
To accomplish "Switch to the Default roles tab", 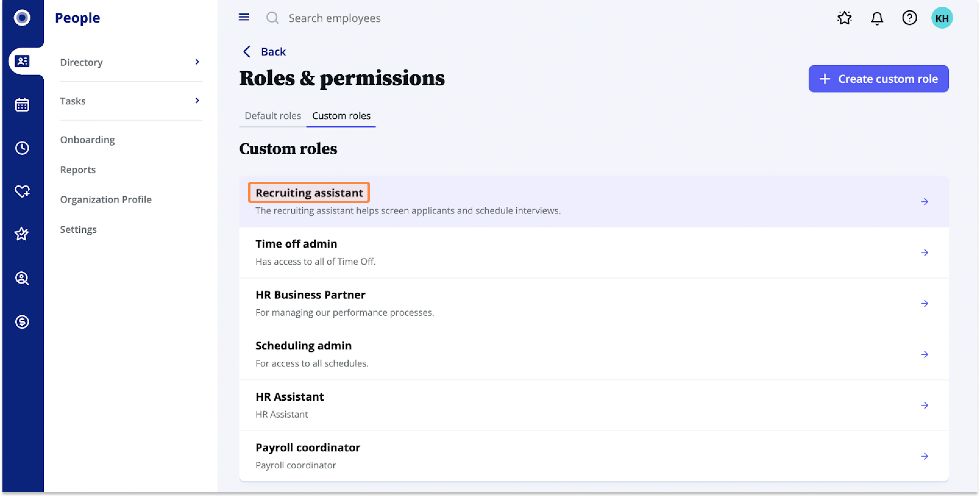I will point(272,116).
